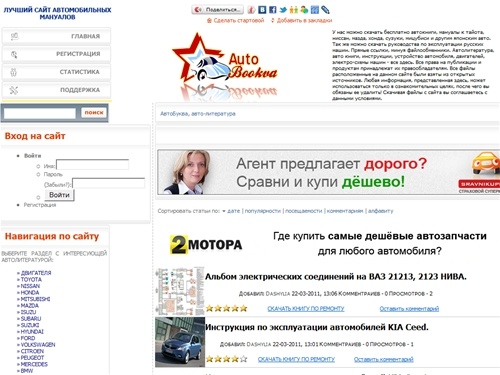Image resolution: width=500 pixels, height=375 pixels.
Task: Open the VAZ 21213 wiring diagram thumbnail
Action: (x=180, y=291)
